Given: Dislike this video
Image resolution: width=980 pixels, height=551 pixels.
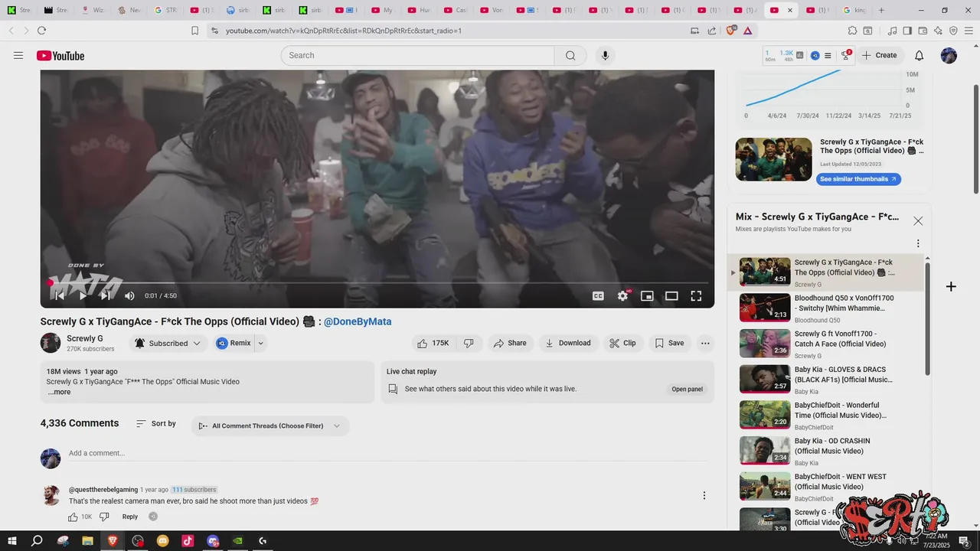Looking at the screenshot, I should pyautogui.click(x=469, y=343).
